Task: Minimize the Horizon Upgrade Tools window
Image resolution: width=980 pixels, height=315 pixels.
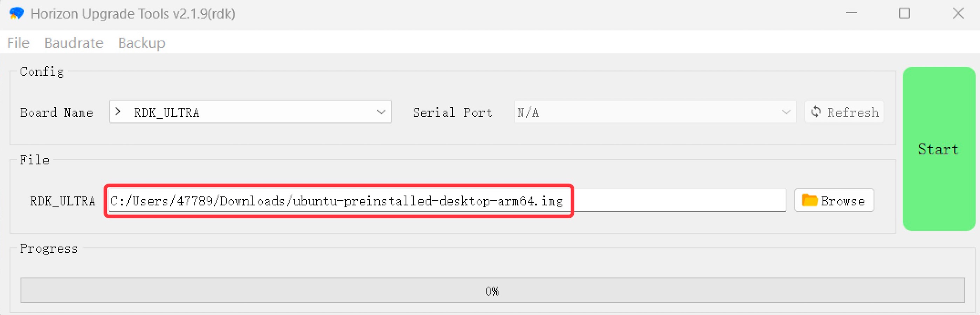Action: point(851,13)
